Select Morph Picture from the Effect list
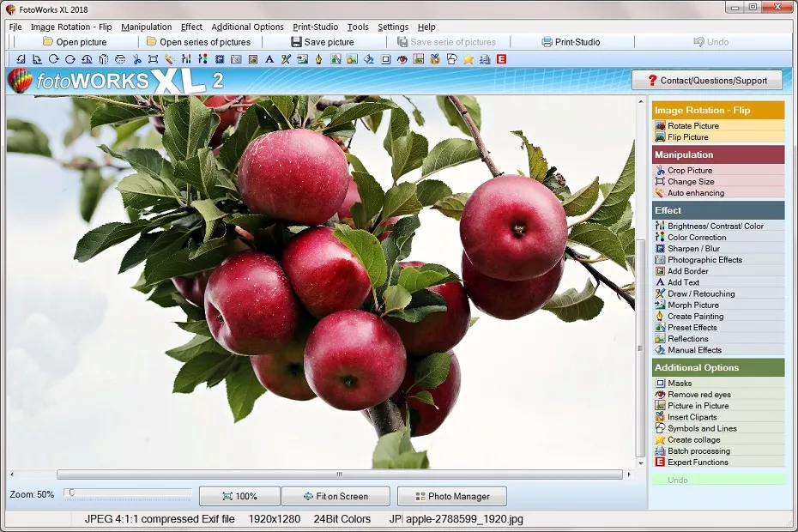Screen dimensions: 798x532 [693, 305]
